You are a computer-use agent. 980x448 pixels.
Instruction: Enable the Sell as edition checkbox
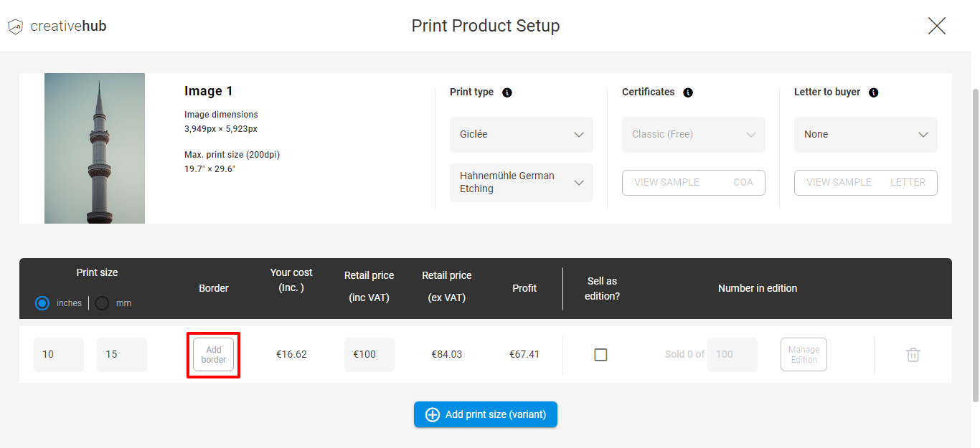point(600,354)
